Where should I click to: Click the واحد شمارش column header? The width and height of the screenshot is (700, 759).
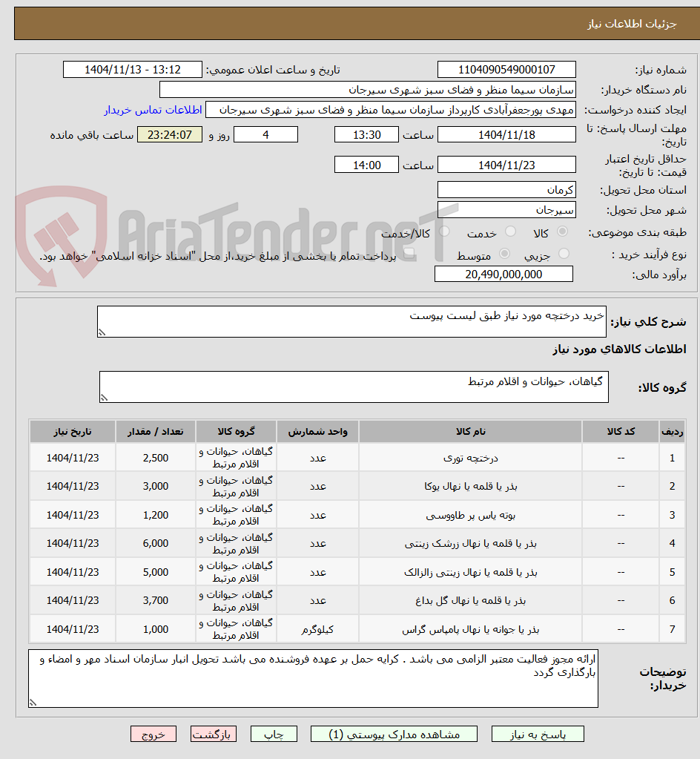317,431
